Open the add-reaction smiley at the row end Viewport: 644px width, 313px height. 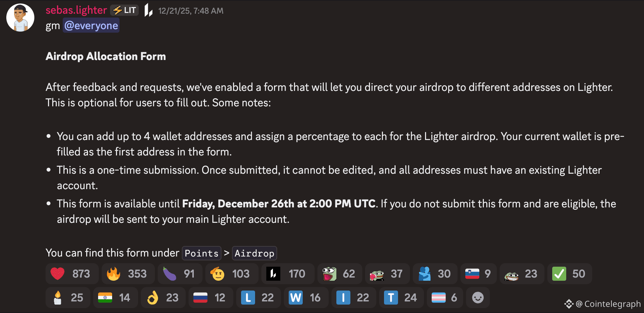[x=478, y=297]
